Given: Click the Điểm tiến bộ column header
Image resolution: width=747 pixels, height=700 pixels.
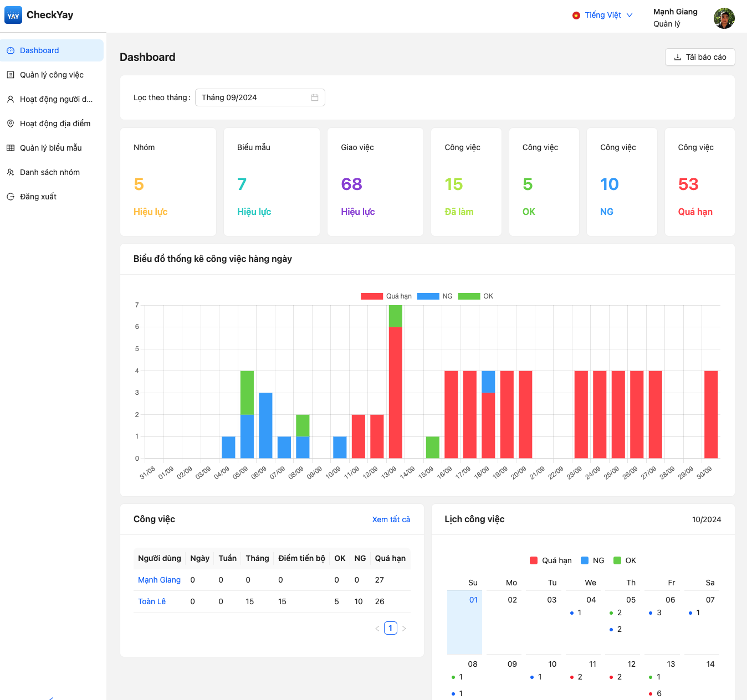Looking at the screenshot, I should [301, 558].
